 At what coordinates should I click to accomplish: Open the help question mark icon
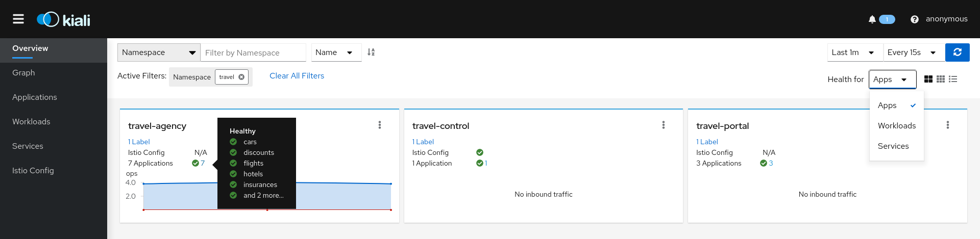tap(914, 19)
